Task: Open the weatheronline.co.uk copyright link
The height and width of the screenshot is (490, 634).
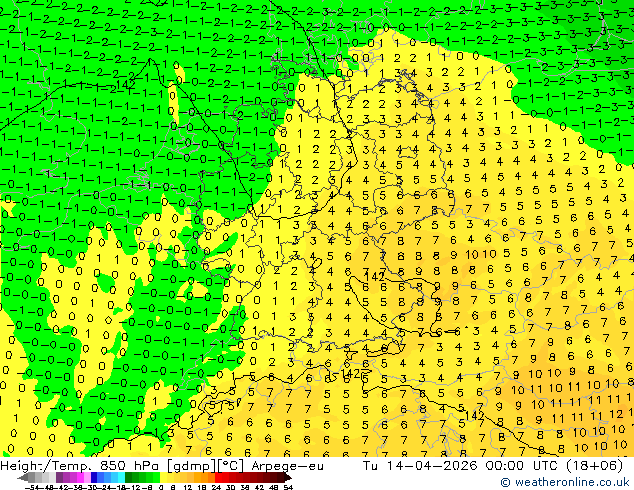Action: click(x=564, y=482)
